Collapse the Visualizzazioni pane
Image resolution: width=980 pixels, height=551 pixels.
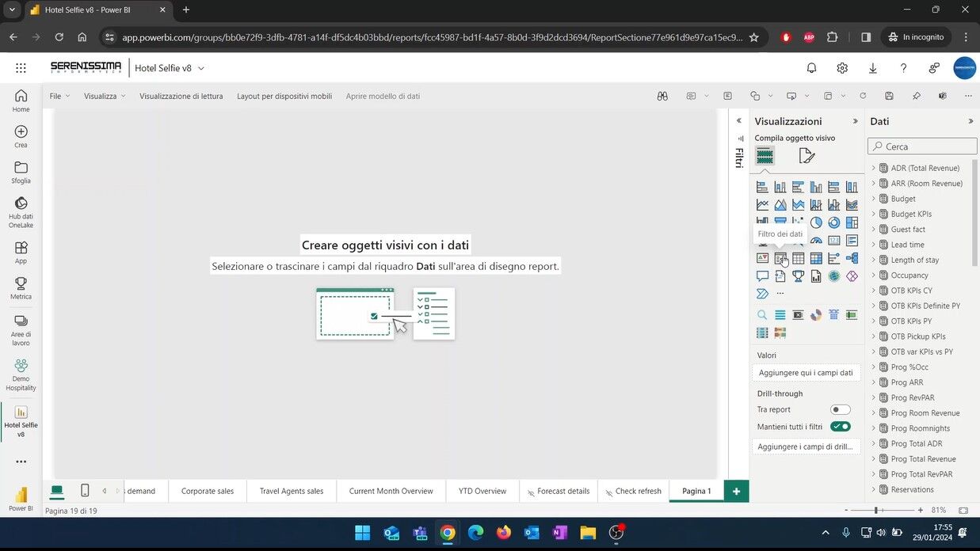[x=855, y=121]
